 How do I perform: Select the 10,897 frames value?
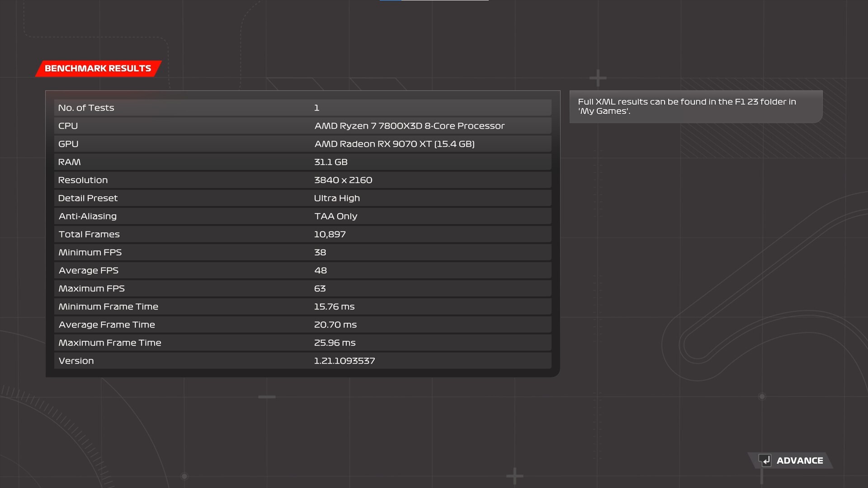point(330,235)
